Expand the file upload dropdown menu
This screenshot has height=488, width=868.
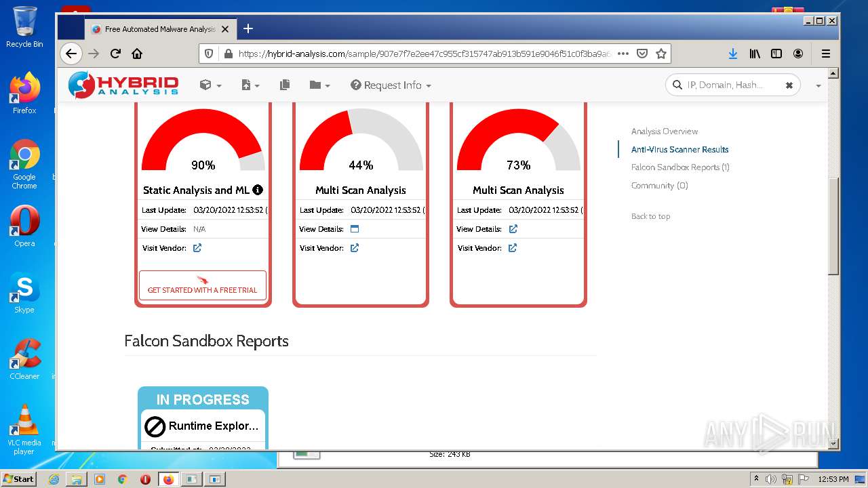pyautogui.click(x=250, y=85)
